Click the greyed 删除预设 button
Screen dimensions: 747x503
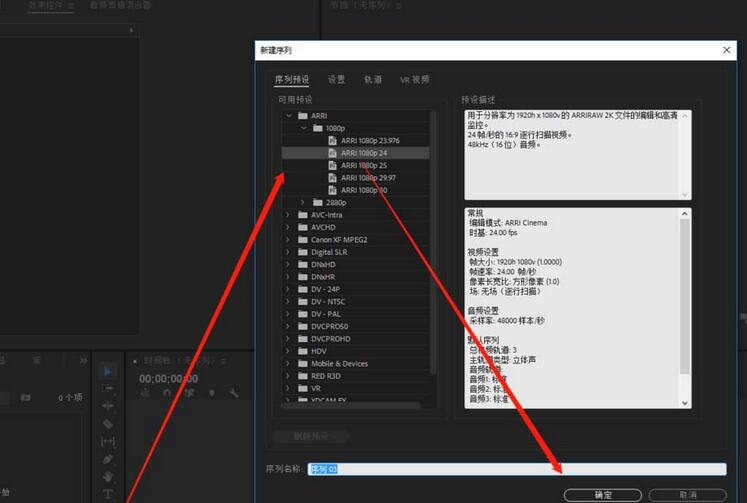click(x=311, y=435)
